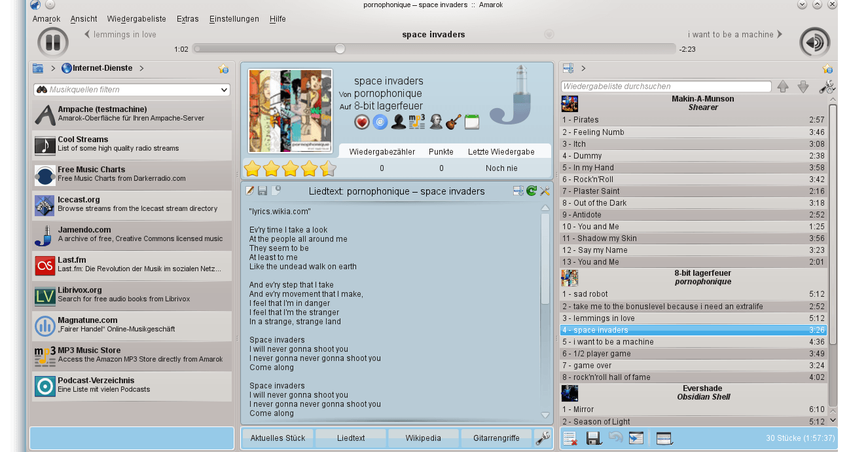This screenshot has height=452, width=868.
Task: Click the blue disc album icon
Action: 380,122
